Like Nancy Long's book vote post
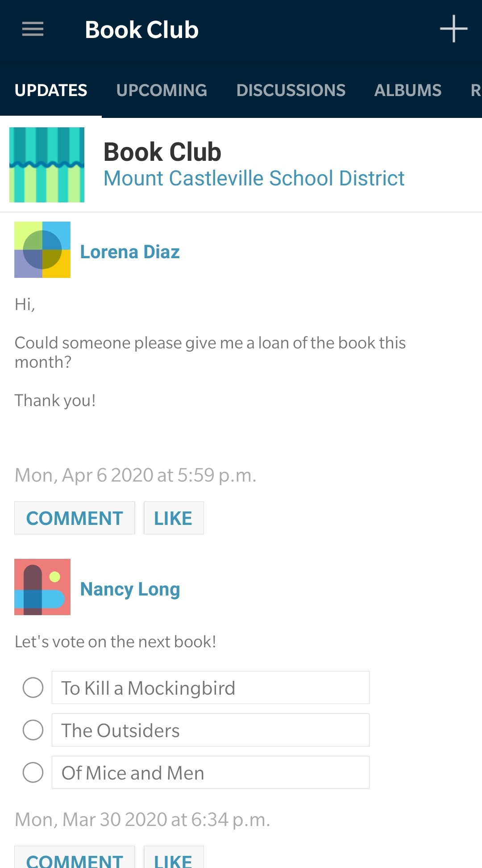 (x=173, y=859)
